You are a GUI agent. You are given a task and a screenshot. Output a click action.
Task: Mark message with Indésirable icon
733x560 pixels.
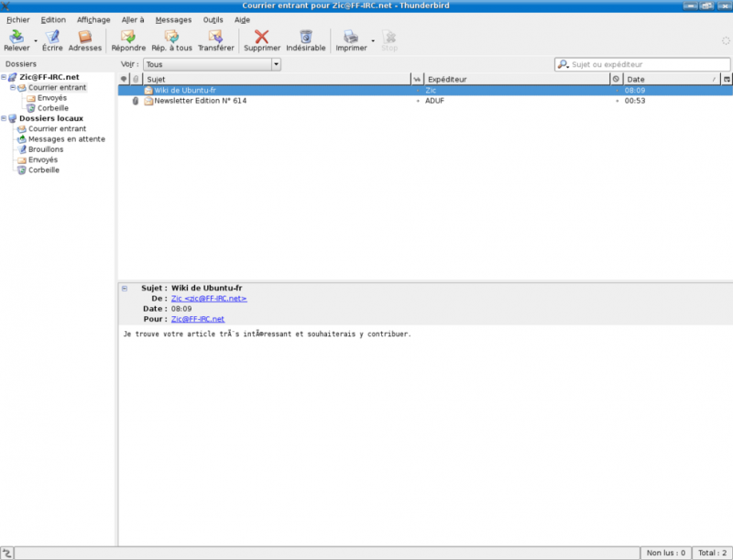305,38
